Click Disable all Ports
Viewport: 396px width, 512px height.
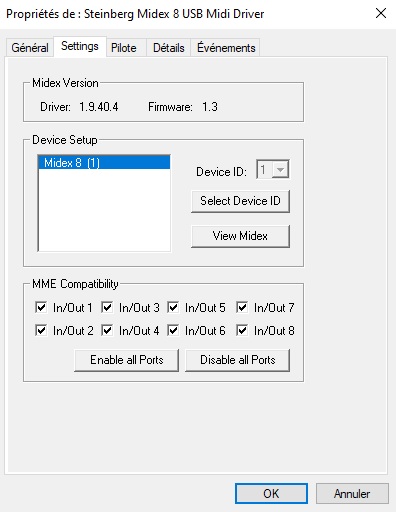click(x=238, y=360)
